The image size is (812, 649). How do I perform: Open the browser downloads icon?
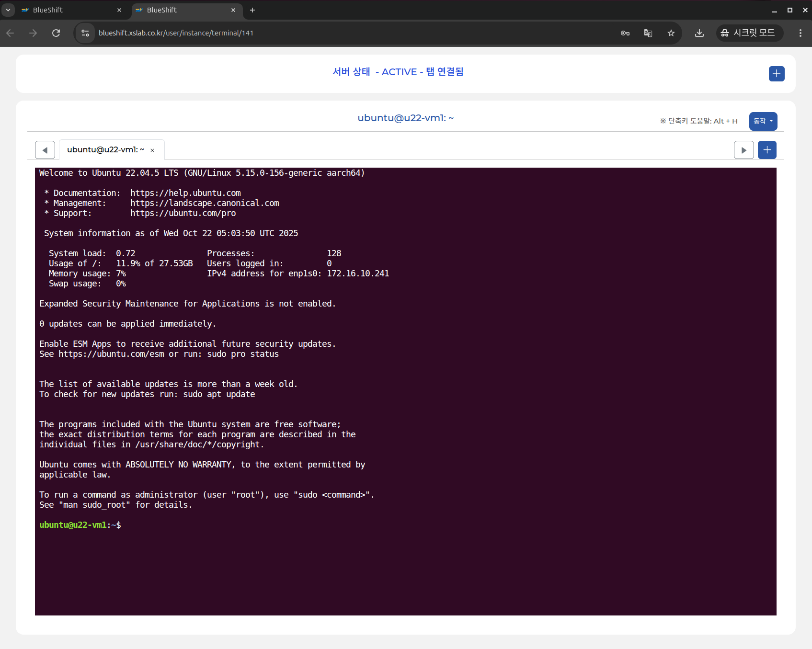(699, 33)
